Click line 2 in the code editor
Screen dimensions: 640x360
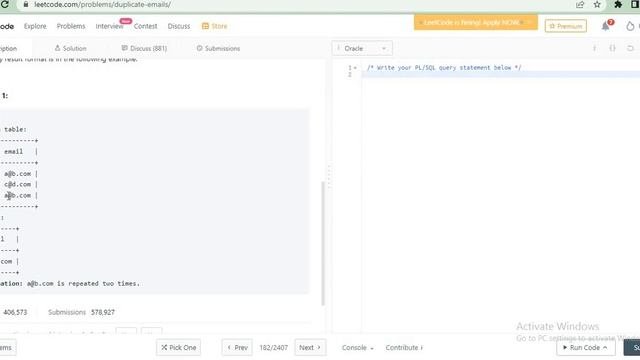501,75
